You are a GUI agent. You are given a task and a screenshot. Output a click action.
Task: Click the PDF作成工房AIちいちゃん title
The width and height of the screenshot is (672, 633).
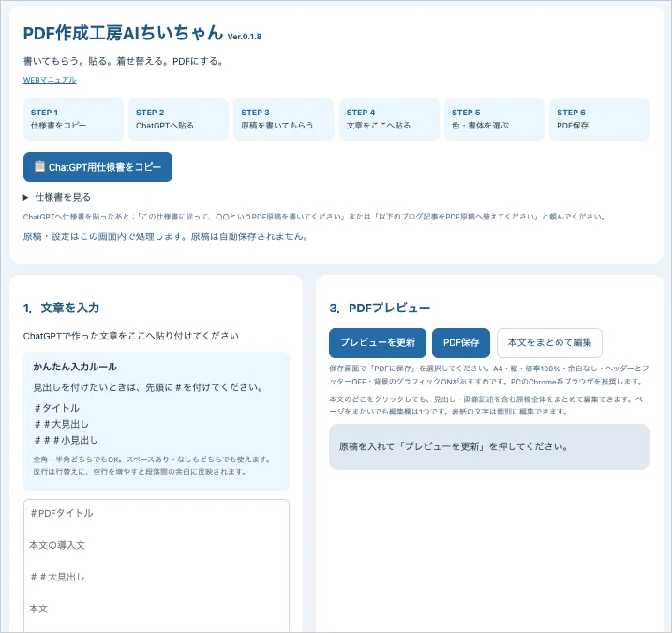click(x=123, y=33)
